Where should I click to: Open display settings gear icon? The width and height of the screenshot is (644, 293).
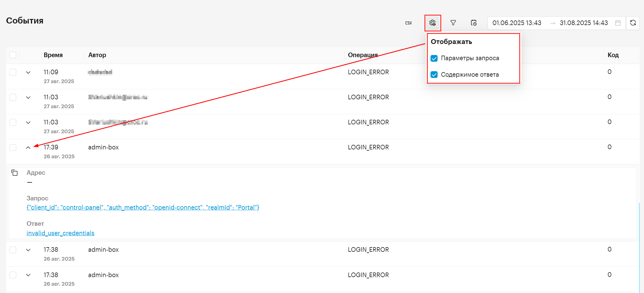click(432, 23)
